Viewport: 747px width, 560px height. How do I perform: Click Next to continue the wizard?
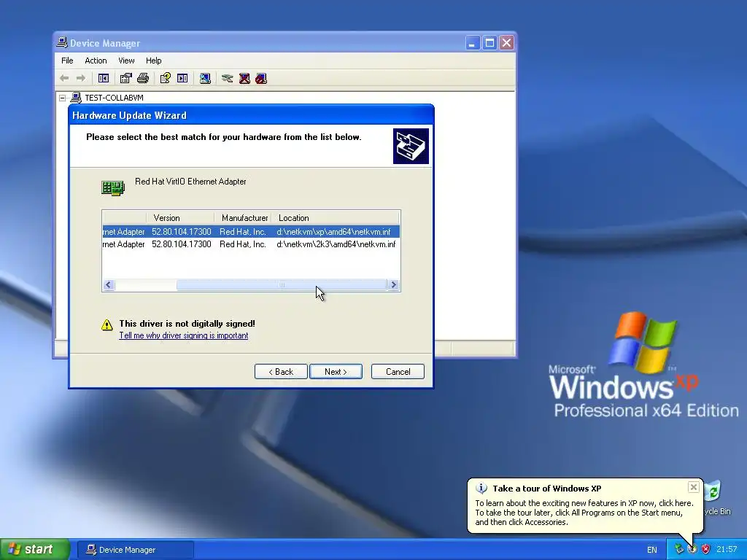[336, 372]
